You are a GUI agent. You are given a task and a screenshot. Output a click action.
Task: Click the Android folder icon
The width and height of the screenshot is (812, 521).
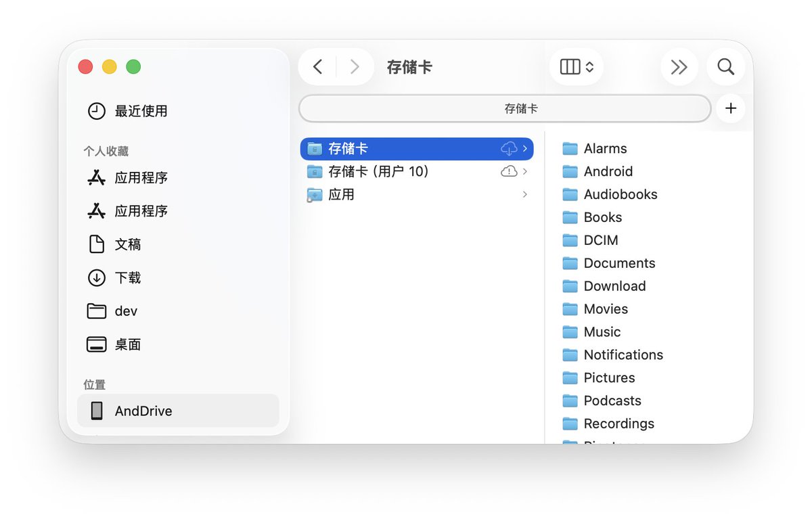(x=570, y=171)
